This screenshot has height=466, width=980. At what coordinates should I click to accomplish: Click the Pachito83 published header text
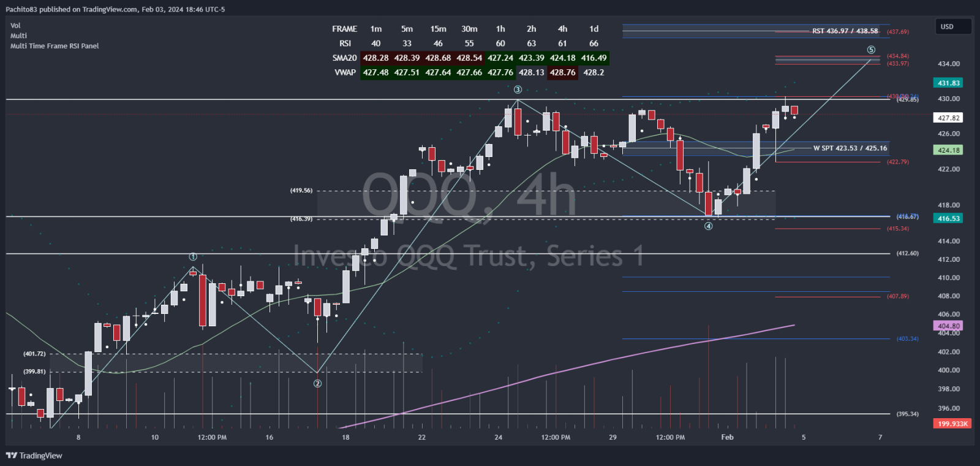pyautogui.click(x=115, y=9)
